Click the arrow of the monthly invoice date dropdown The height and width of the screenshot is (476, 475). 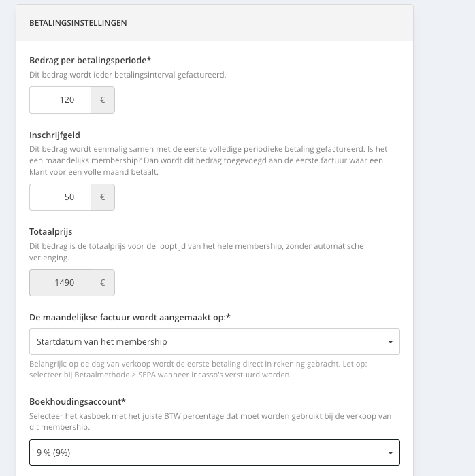391,342
